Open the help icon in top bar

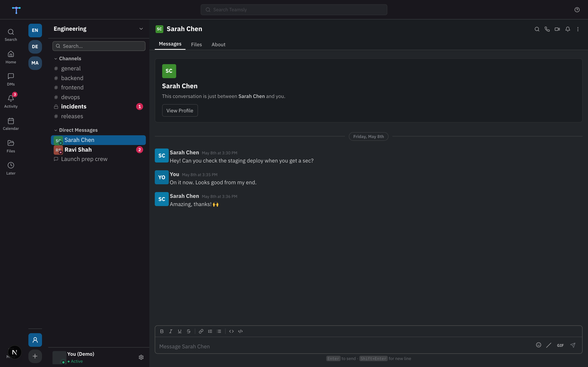tap(577, 10)
